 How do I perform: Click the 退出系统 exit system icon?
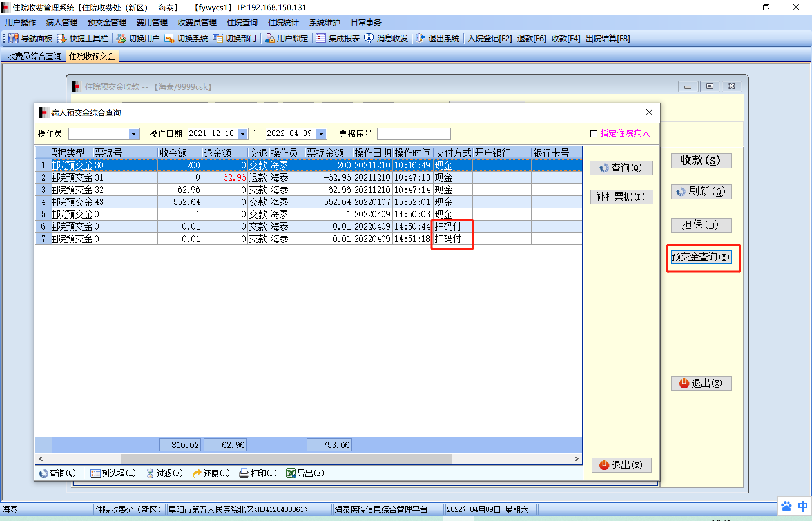pyautogui.click(x=420, y=38)
